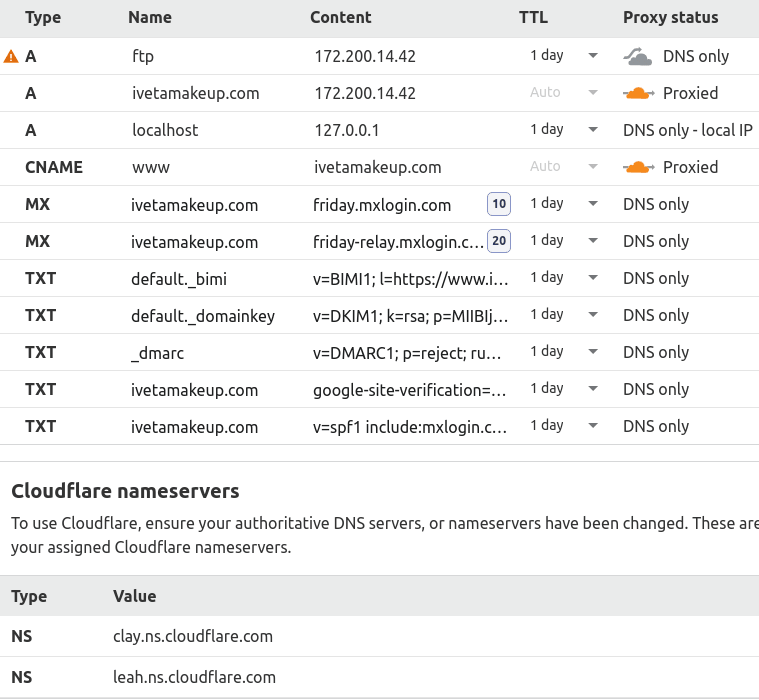This screenshot has width=759, height=700.
Task: Open TTL dropdown for ftp record
Action: [x=592, y=56]
